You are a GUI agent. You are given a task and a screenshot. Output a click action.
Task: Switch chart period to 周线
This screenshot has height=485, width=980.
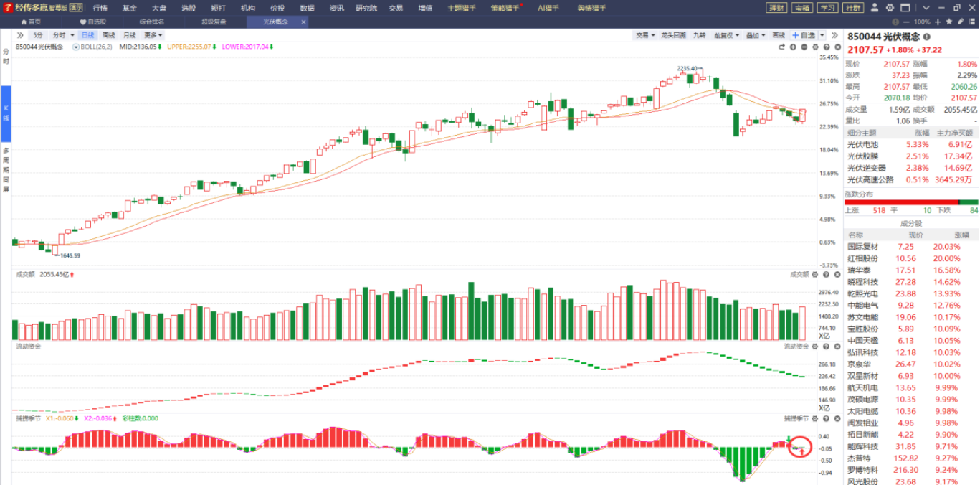[108, 35]
